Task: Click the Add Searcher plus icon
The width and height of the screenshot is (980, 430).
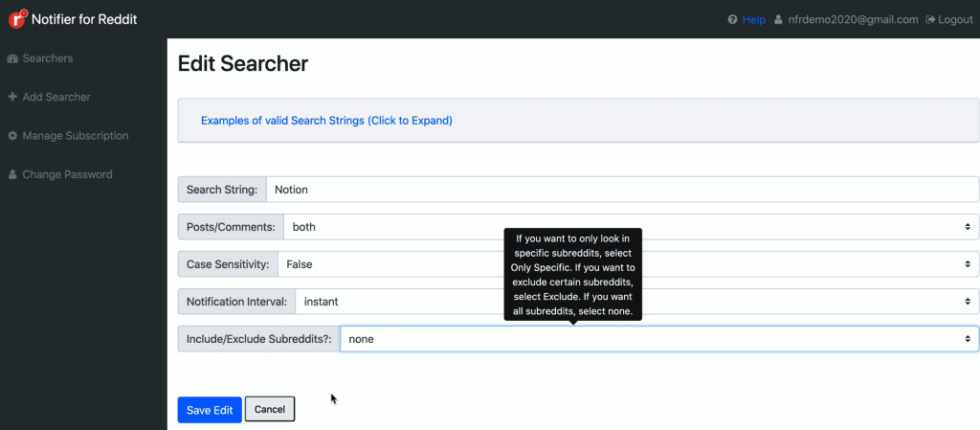Action: [x=11, y=97]
